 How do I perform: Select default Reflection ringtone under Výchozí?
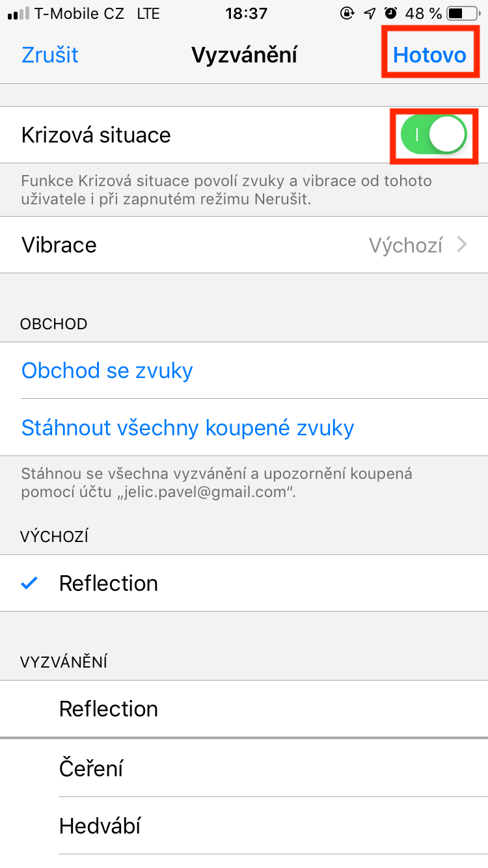[x=109, y=584]
